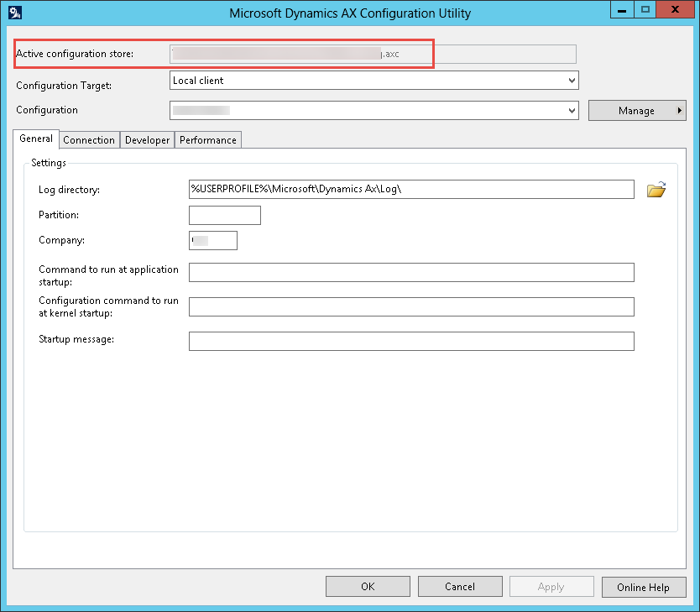Click the Apply button
The width and height of the screenshot is (700, 612).
click(x=551, y=586)
